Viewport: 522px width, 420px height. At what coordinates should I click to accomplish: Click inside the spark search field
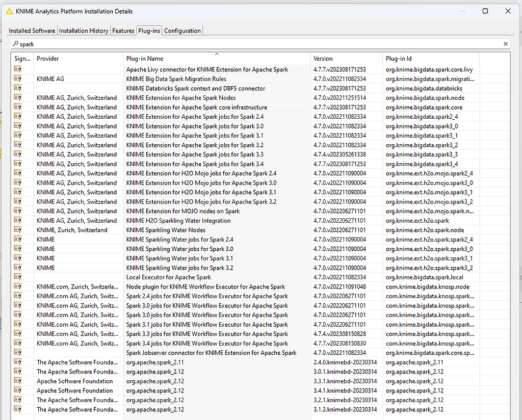pos(204,44)
